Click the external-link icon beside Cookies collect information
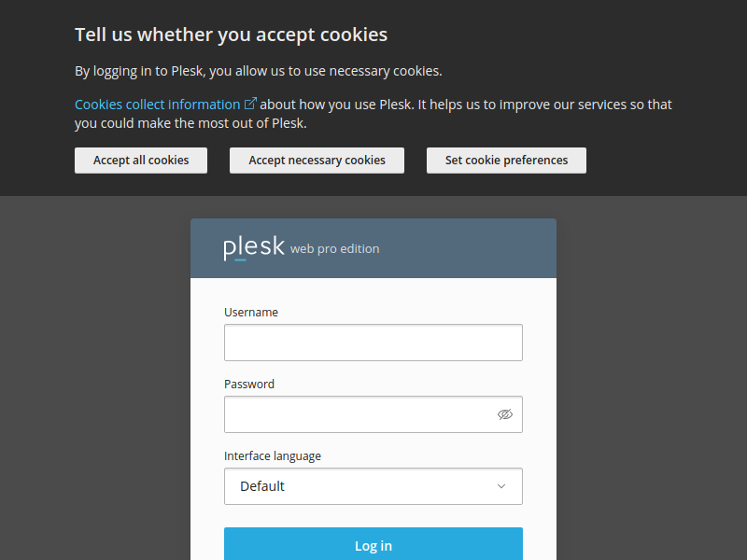 [250, 104]
